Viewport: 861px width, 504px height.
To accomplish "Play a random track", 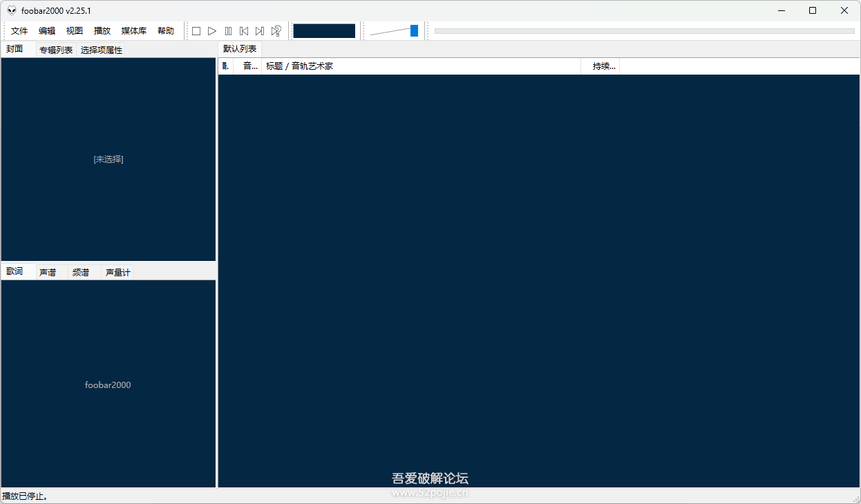I will click(x=276, y=31).
